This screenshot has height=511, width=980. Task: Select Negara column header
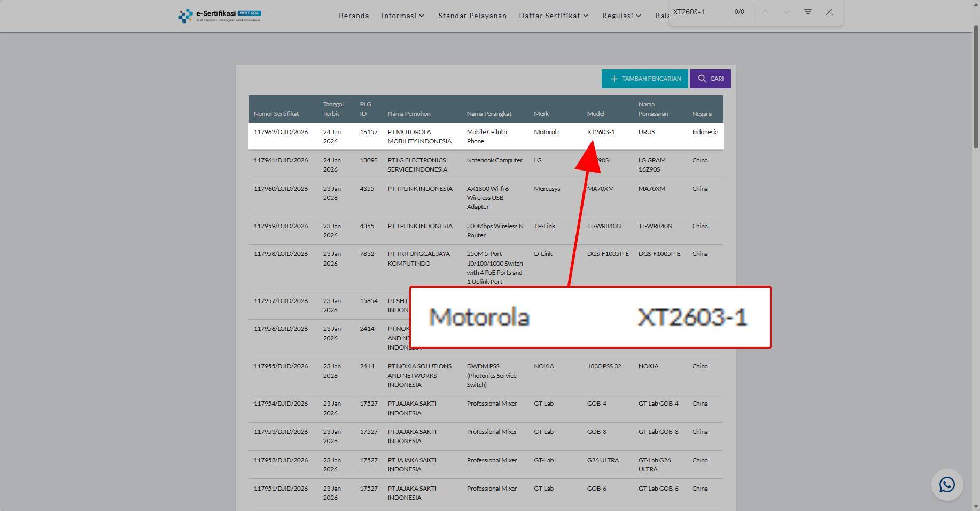(702, 114)
